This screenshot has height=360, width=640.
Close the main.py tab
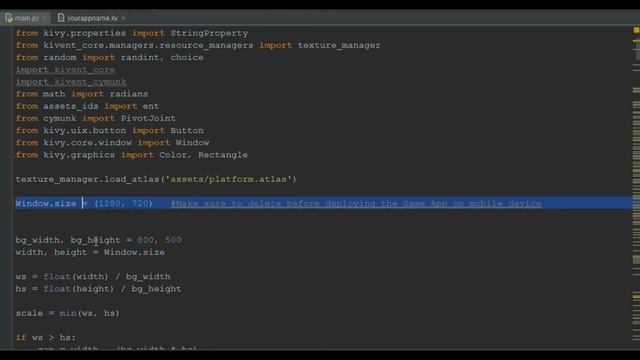click(x=44, y=18)
